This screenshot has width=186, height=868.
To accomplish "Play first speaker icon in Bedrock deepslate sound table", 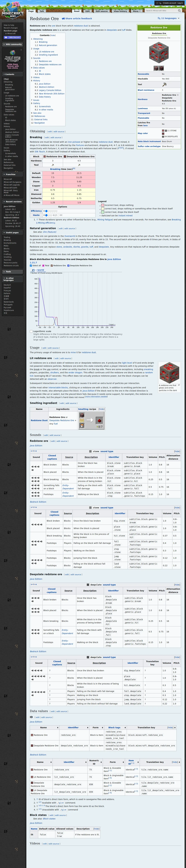I will [33, 671].
